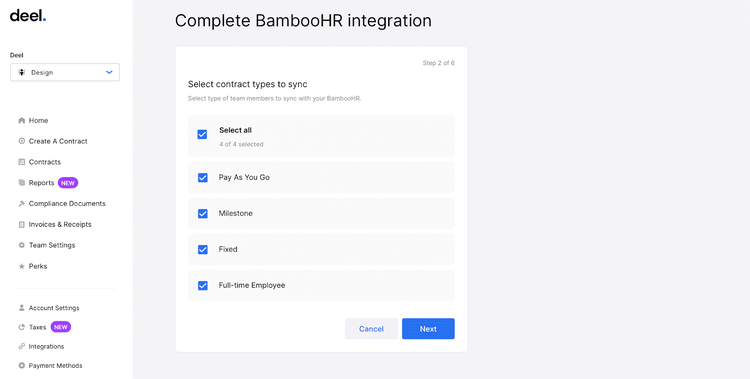This screenshot has width=750, height=379.
Task: Click the Milestone label
Action: (x=235, y=213)
